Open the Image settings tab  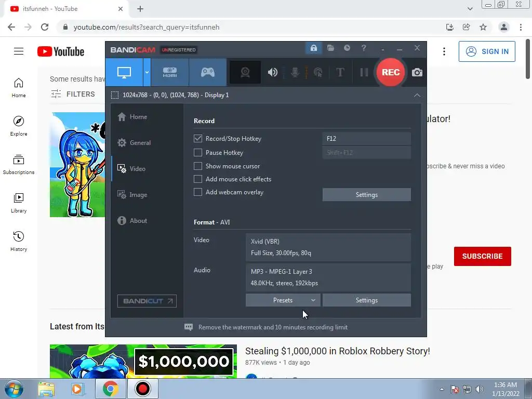(x=132, y=195)
